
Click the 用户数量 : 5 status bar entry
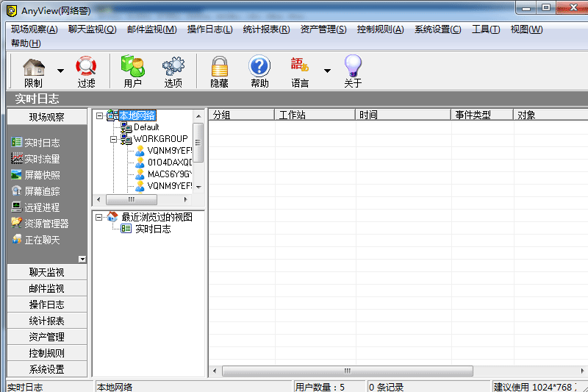click(329, 387)
